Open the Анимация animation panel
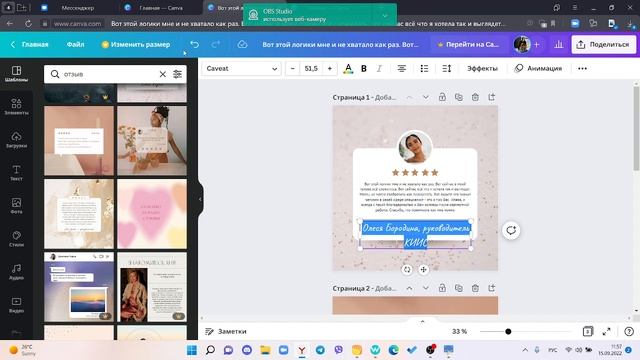Screen dimensions: 640x360 pyautogui.click(x=538, y=69)
